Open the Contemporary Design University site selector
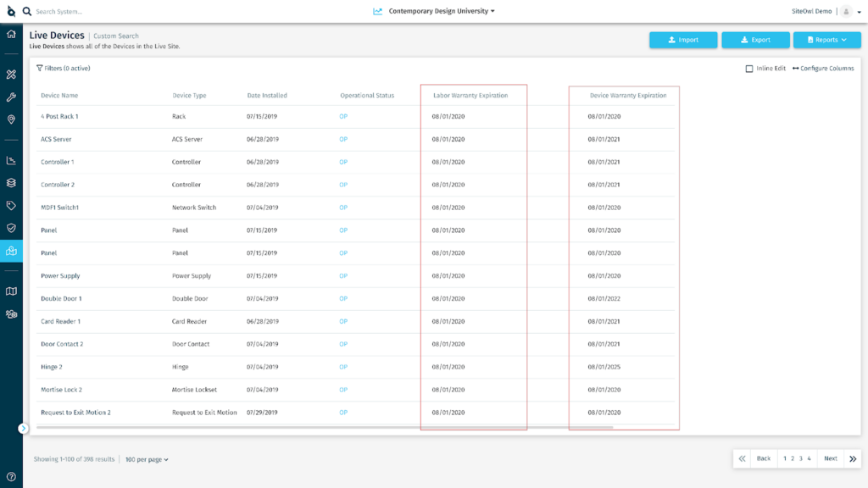The width and height of the screenshot is (868, 488). (x=440, y=11)
